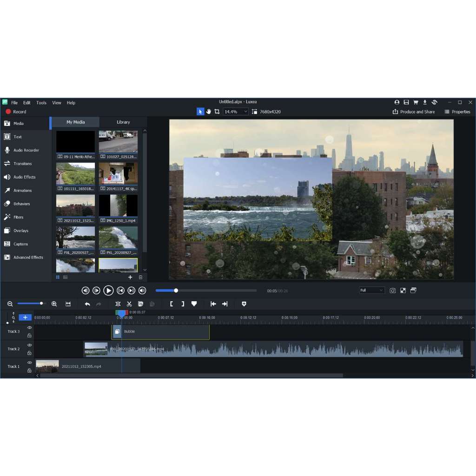Take a snapshot with the camera icon

point(393,291)
